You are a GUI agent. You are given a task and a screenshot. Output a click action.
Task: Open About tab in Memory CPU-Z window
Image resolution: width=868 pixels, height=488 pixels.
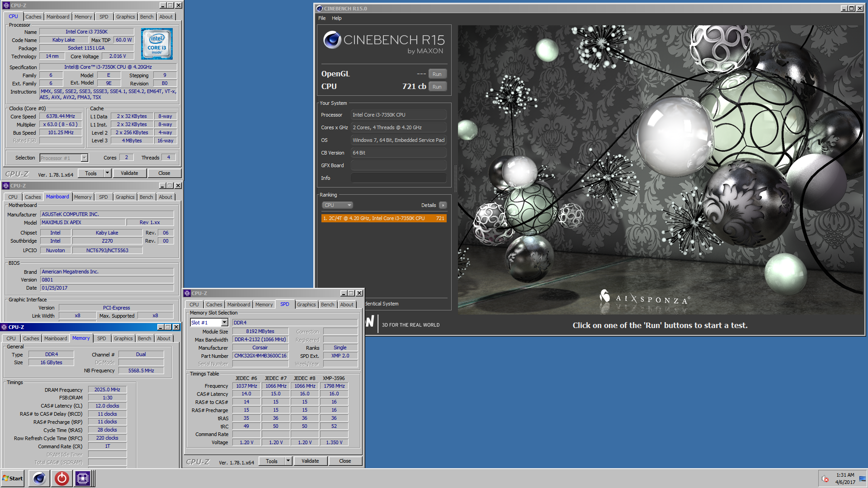point(164,338)
